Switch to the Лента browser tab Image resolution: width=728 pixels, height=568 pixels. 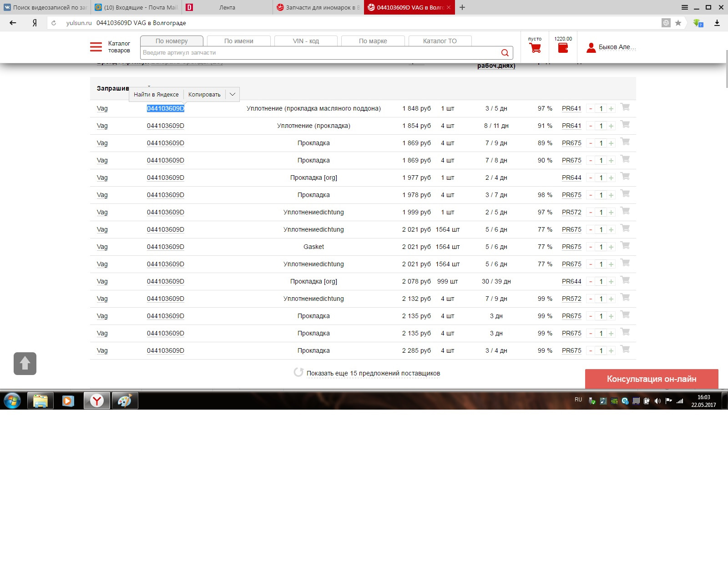pyautogui.click(x=227, y=7)
